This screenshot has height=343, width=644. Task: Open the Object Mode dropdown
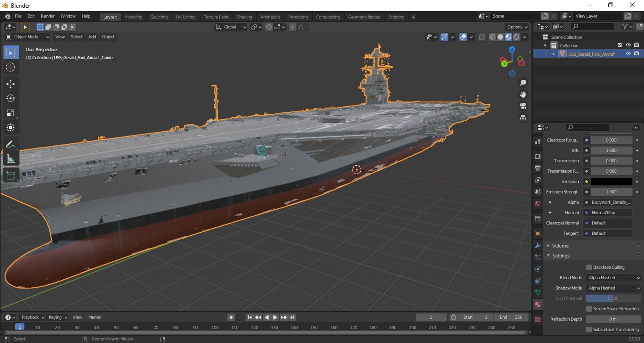28,37
